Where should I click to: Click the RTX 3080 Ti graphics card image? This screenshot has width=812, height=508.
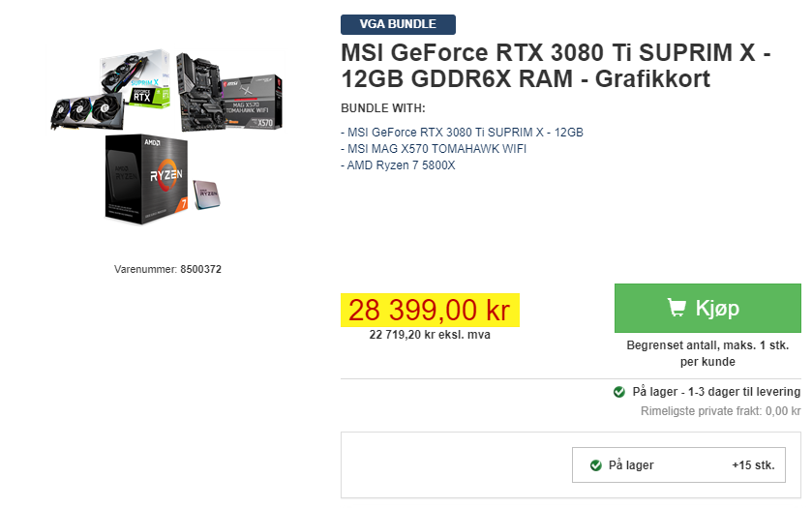click(x=110, y=90)
